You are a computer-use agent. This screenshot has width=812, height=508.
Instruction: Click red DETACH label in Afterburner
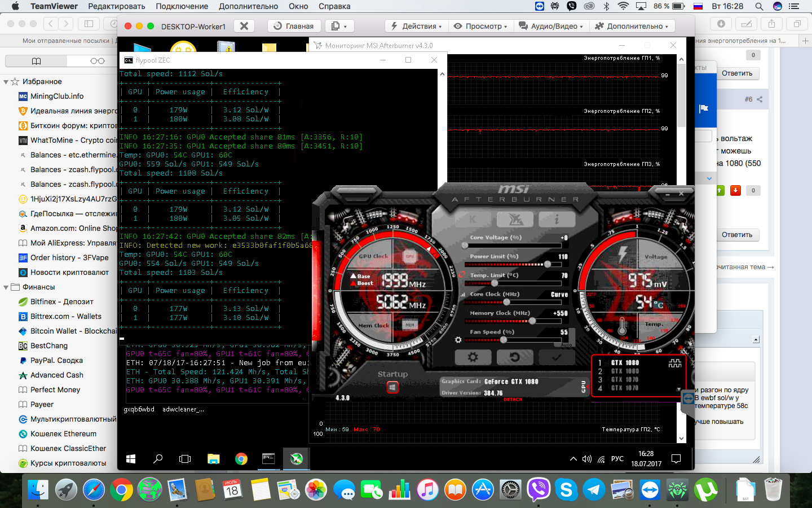pos(513,399)
